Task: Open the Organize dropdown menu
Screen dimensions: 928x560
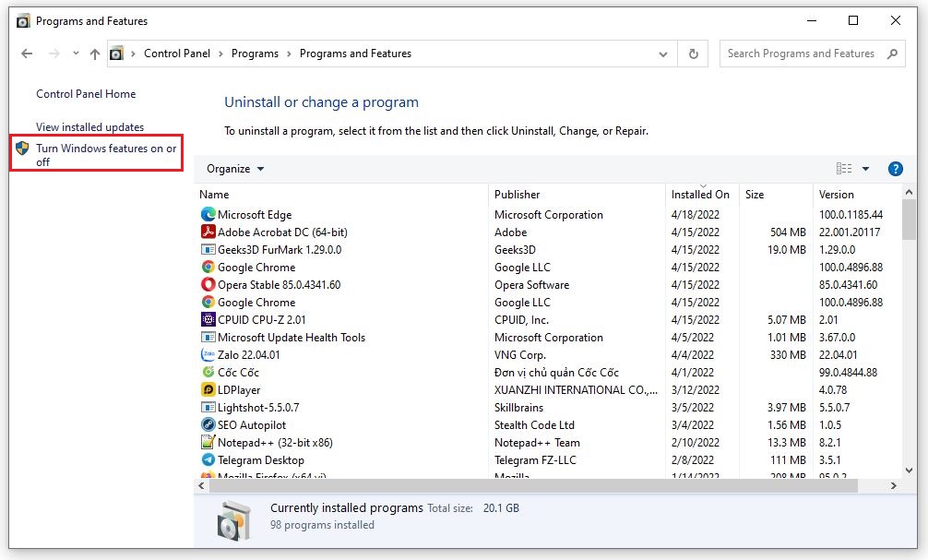Action: 234,169
